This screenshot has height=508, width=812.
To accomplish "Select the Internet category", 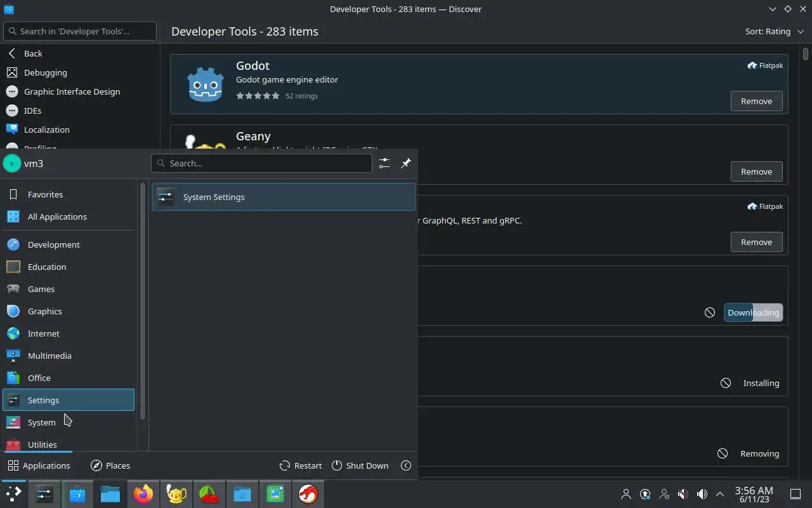I will click(69, 333).
